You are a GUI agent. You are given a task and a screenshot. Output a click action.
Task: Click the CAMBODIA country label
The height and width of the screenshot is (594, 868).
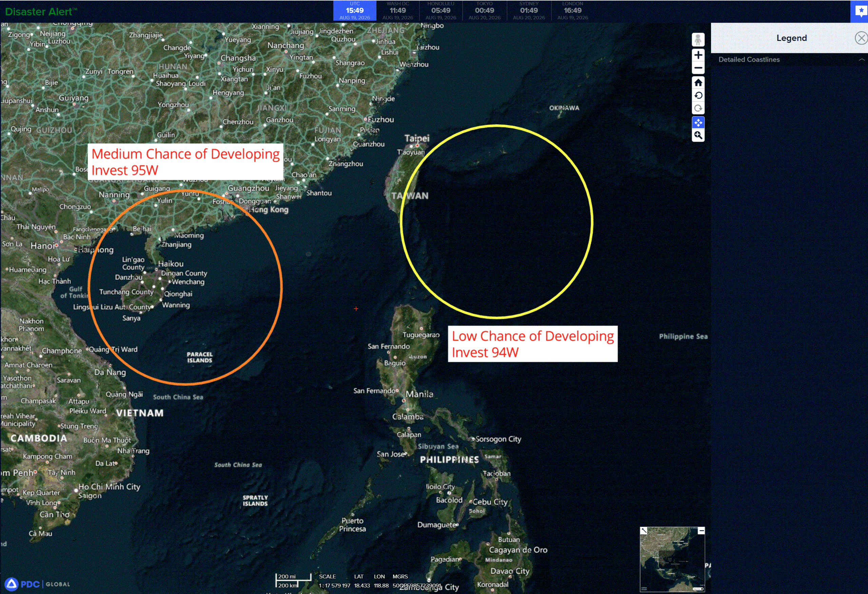coord(38,438)
